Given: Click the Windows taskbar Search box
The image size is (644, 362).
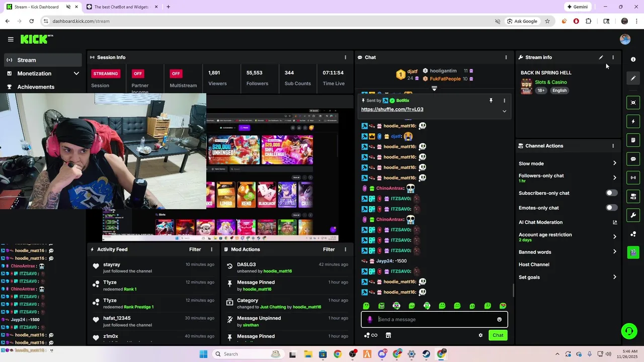Looking at the screenshot, I should click(248, 354).
